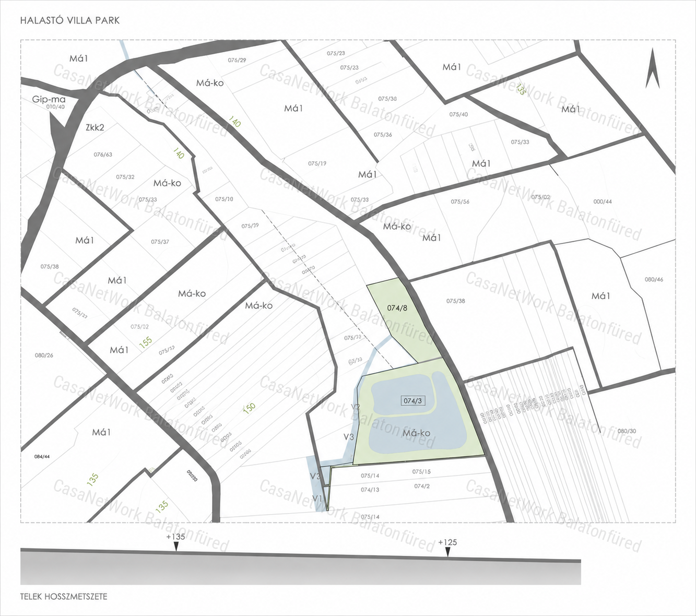
Task: Click the green 074/8 parcel
Action: (x=401, y=318)
